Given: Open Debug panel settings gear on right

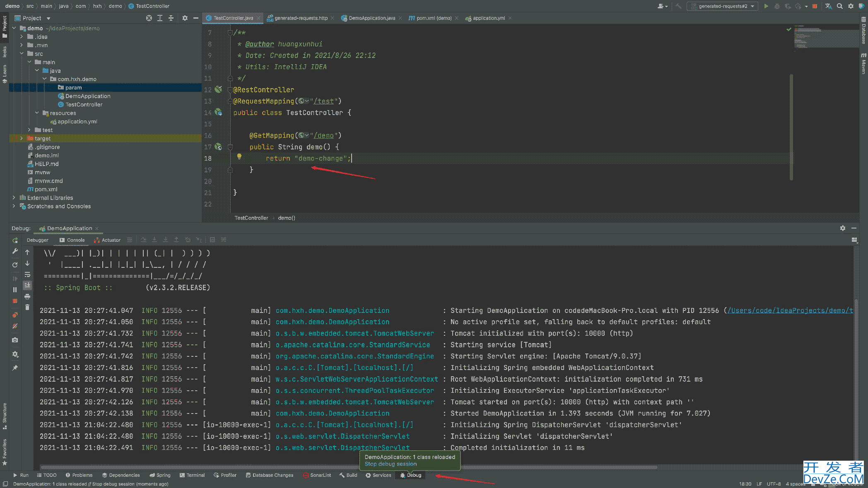Looking at the screenshot, I should [842, 228].
